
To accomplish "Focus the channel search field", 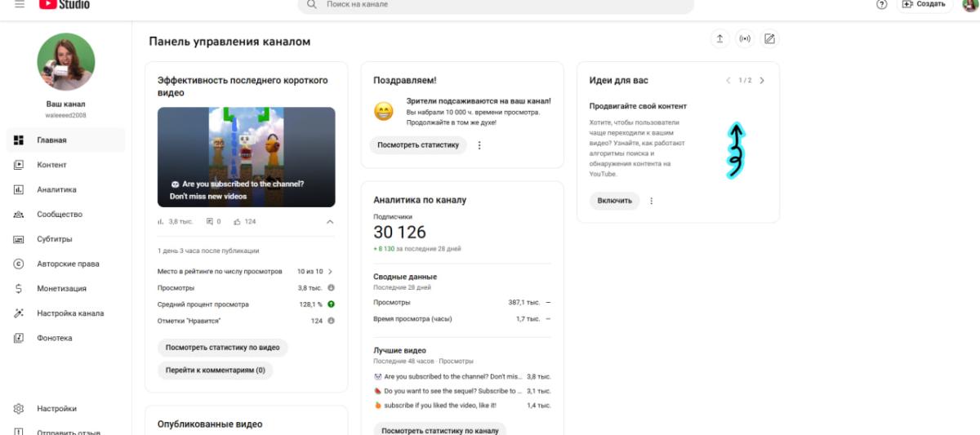I will [x=496, y=5].
